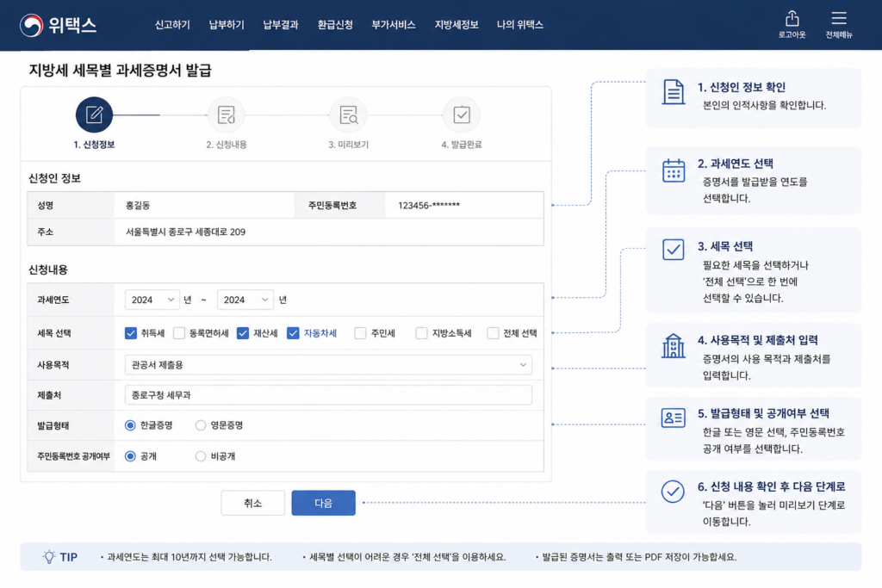The height and width of the screenshot is (588, 882).
Task: Open the start 과세연도 2024 dropdown
Action: pyautogui.click(x=152, y=300)
